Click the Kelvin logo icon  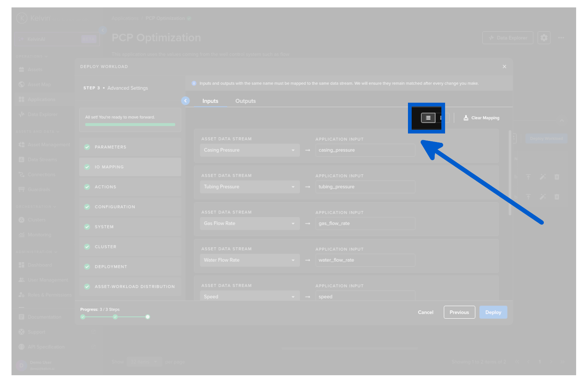click(22, 18)
